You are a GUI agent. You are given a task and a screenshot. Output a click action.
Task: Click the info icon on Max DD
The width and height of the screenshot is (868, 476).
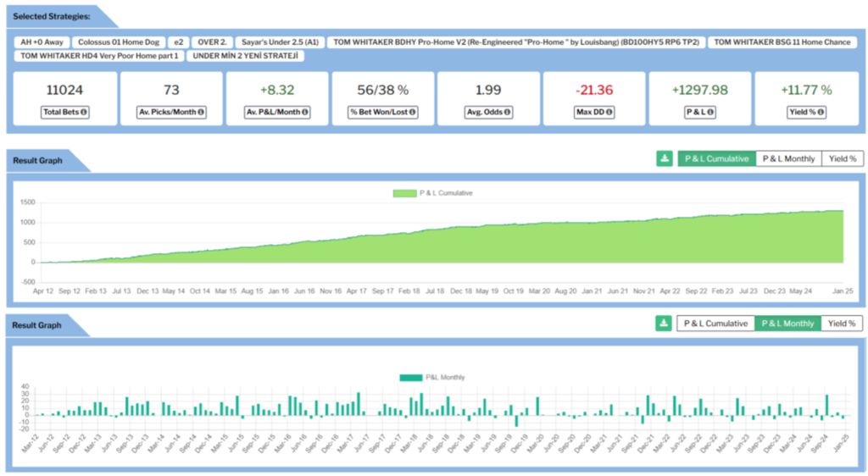[x=609, y=113]
